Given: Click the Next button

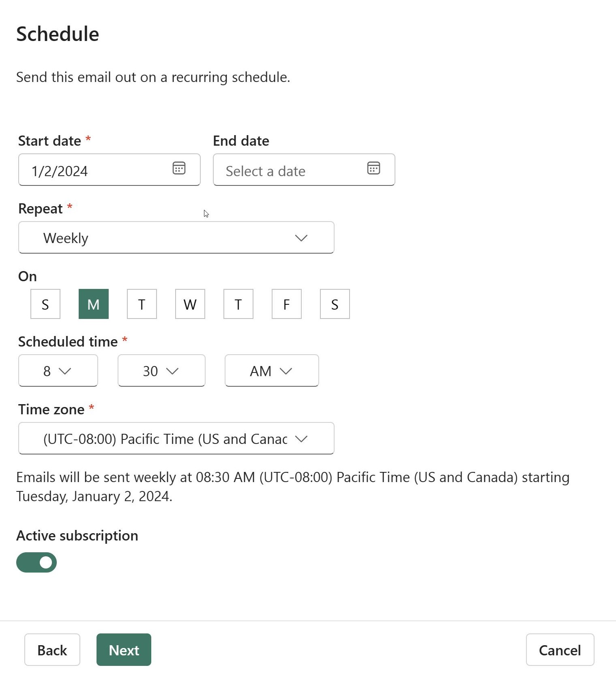Looking at the screenshot, I should tap(123, 650).
